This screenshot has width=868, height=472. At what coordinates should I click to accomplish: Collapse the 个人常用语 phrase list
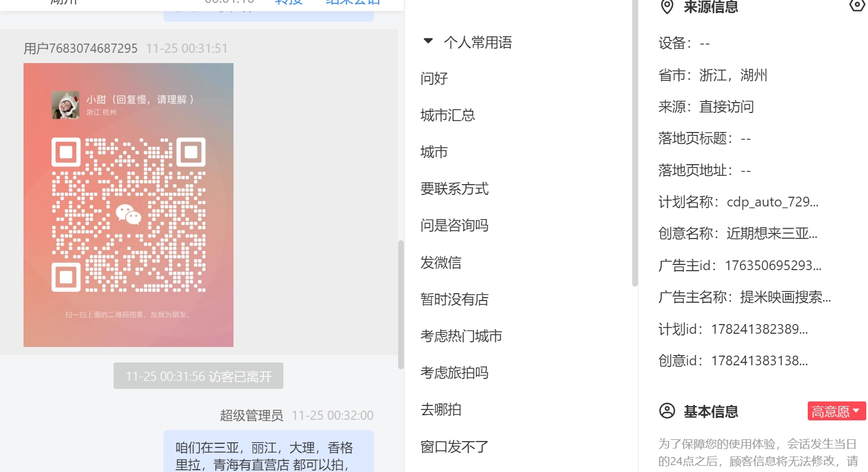428,41
